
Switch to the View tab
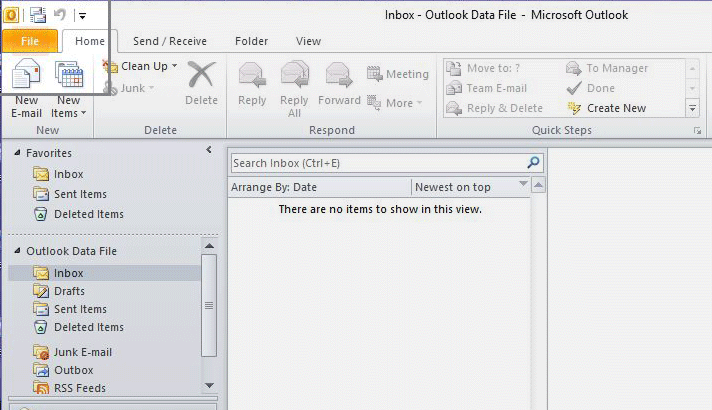[x=308, y=41]
